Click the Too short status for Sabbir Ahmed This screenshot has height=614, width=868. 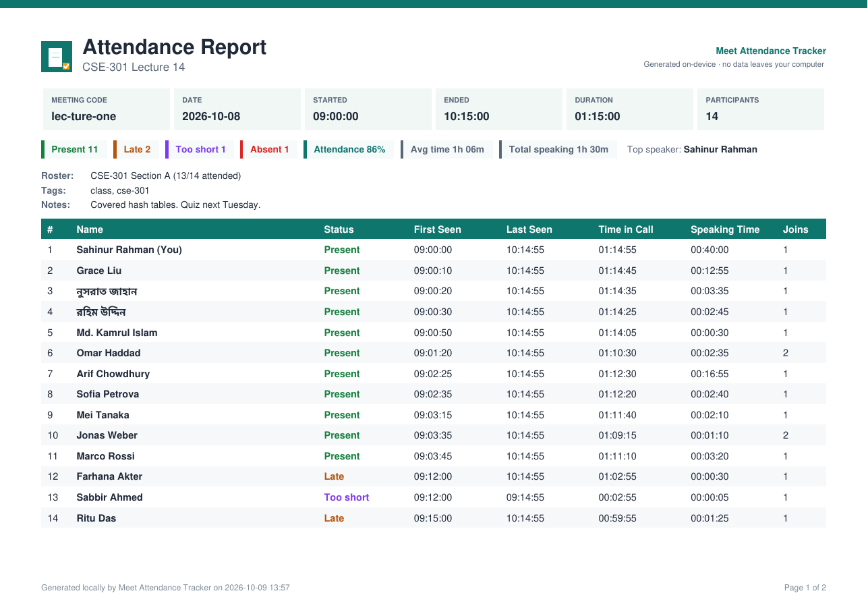[347, 497]
